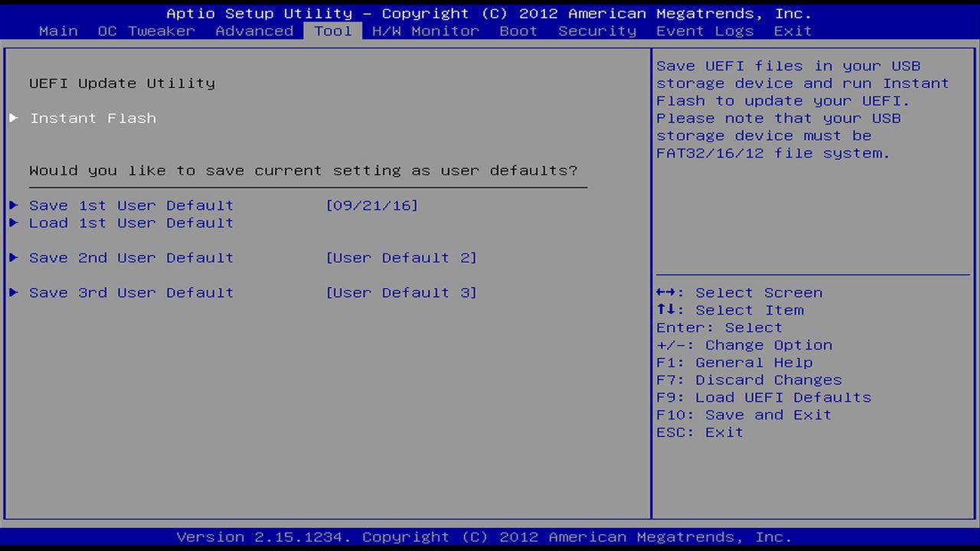
Task: Select Load 1st User Default
Action: tap(131, 223)
